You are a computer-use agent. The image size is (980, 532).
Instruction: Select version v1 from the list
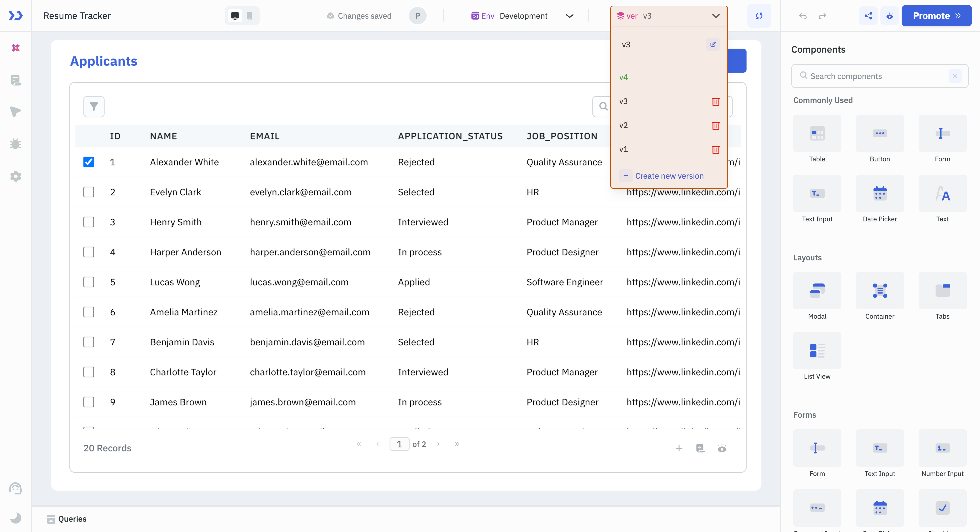pyautogui.click(x=624, y=150)
